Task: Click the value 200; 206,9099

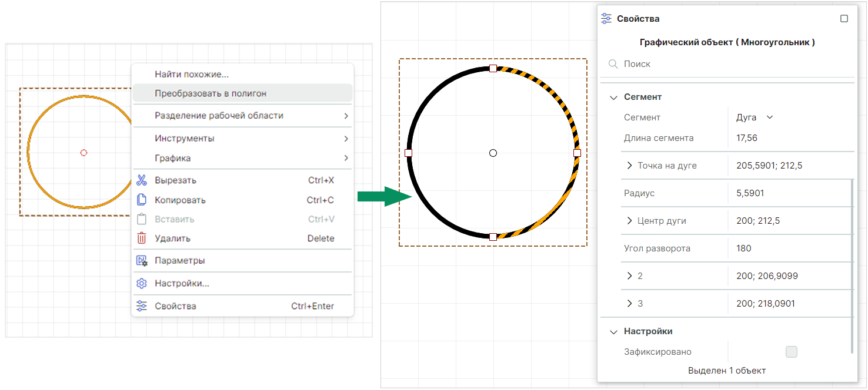Action: pyautogui.click(x=767, y=275)
